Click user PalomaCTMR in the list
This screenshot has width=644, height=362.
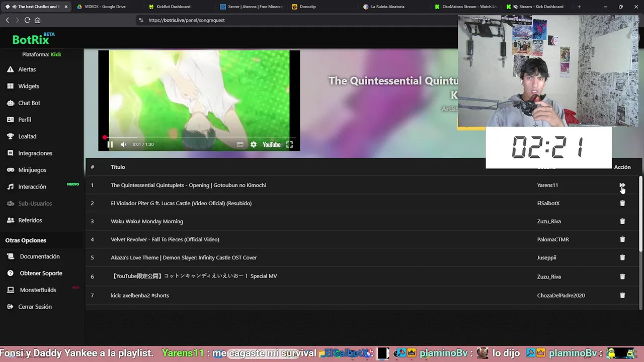(553, 239)
